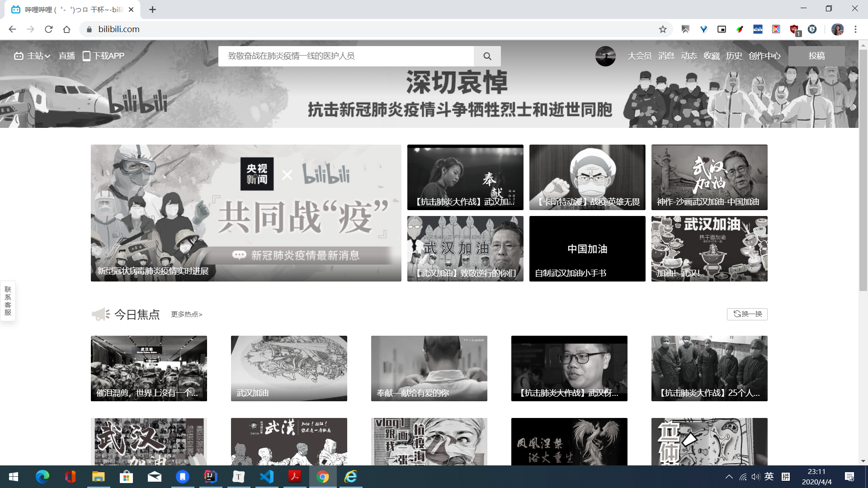Open the 创作中心 menu item
Viewport: 868px width, 488px height.
[764, 56]
